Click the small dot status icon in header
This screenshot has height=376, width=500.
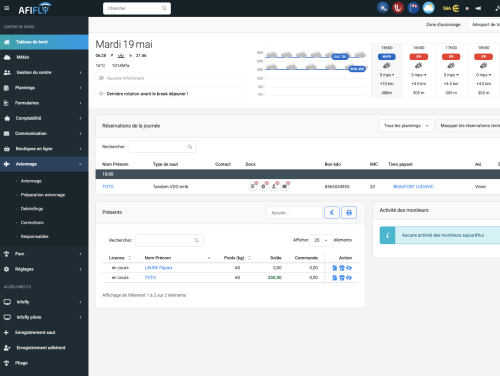tap(467, 8)
